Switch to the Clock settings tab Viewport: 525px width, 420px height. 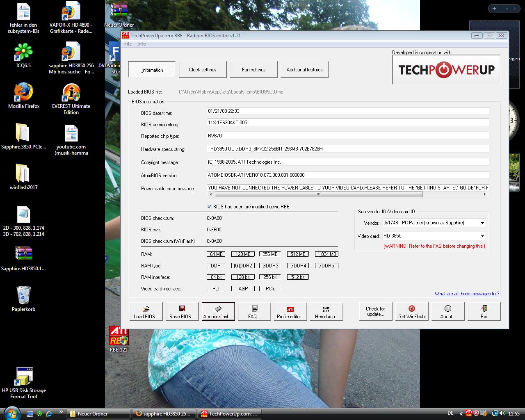(x=203, y=70)
